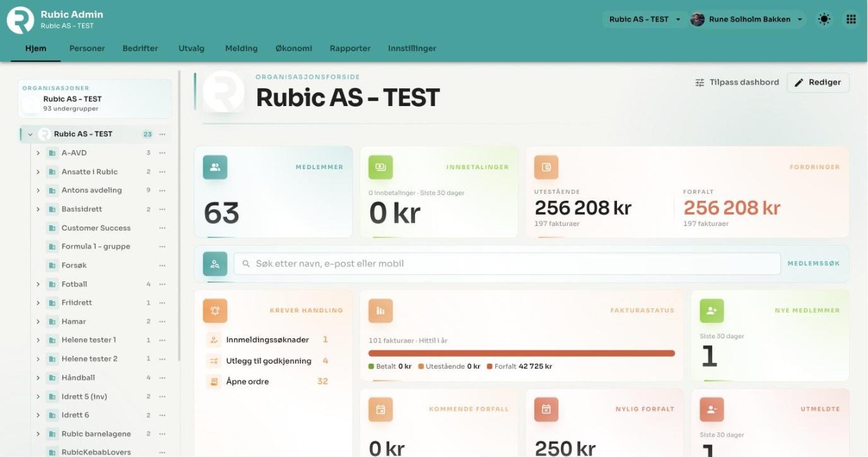Expand the Friidrett group
Screen dimensions: 868x457
[38, 303]
